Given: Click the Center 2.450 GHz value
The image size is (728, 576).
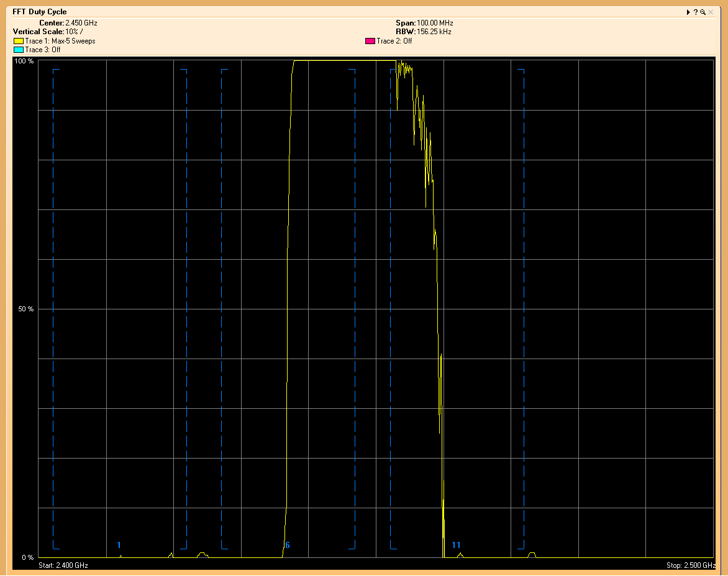Looking at the screenshot, I should (81, 23).
